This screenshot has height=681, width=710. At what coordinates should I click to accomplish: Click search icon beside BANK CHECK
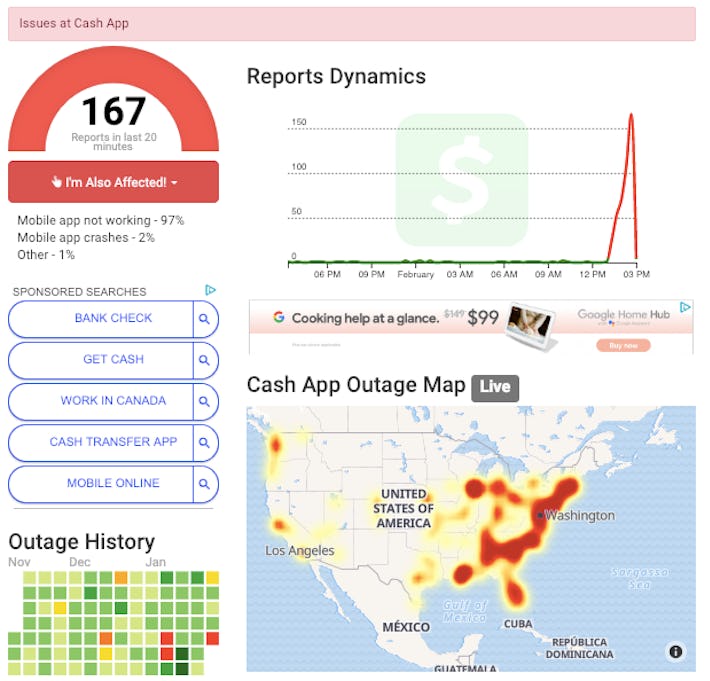pos(204,319)
